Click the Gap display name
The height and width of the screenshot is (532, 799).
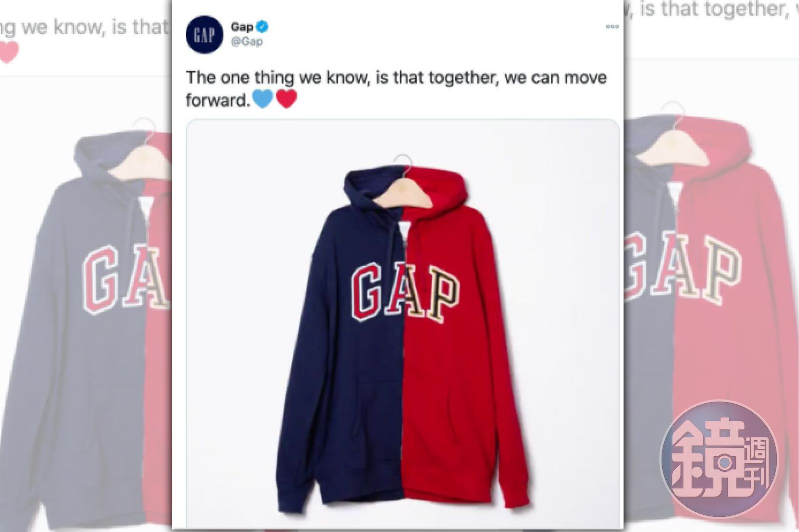click(242, 27)
